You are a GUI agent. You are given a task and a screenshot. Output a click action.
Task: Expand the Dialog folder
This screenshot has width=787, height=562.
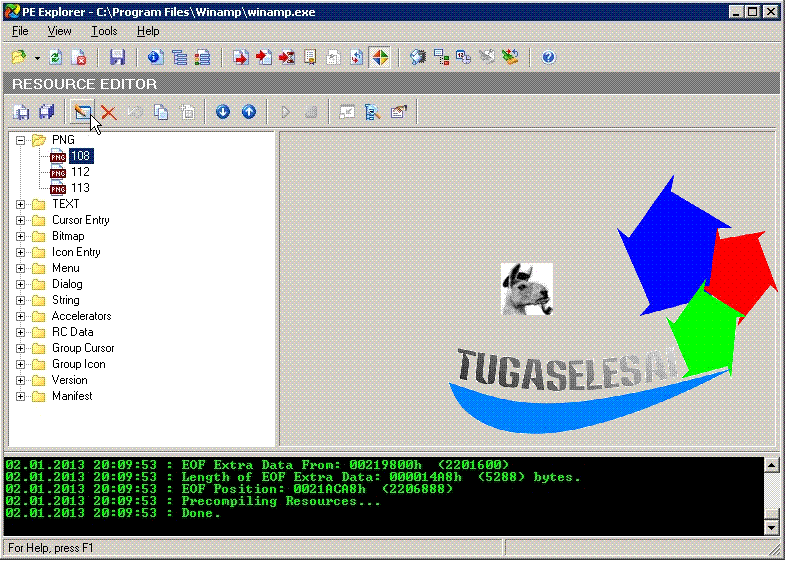[21, 285]
